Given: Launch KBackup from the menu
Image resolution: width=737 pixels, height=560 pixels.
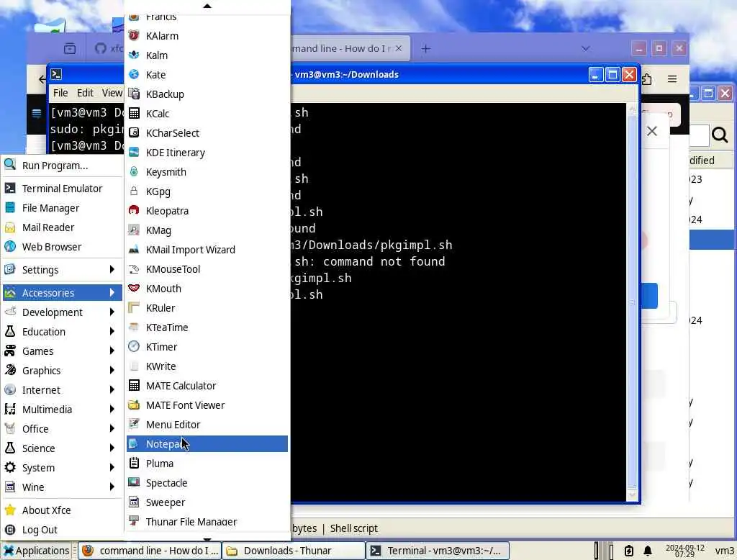Looking at the screenshot, I should click(x=207, y=94).
